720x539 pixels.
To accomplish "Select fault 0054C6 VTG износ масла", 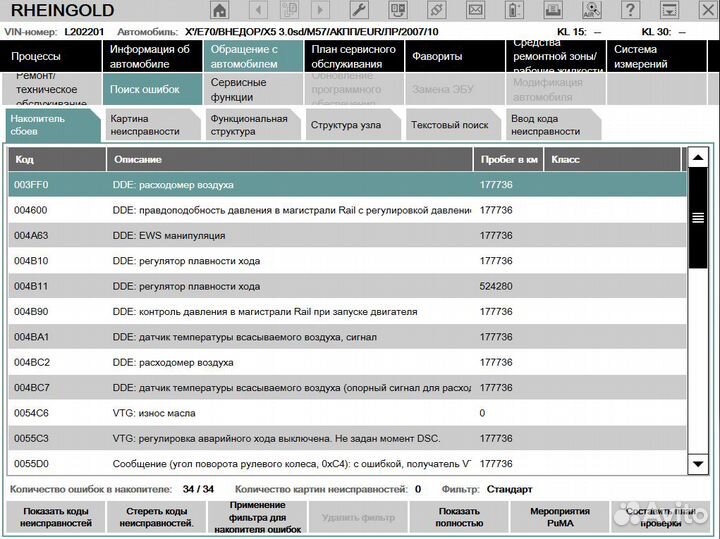I will pos(347,413).
